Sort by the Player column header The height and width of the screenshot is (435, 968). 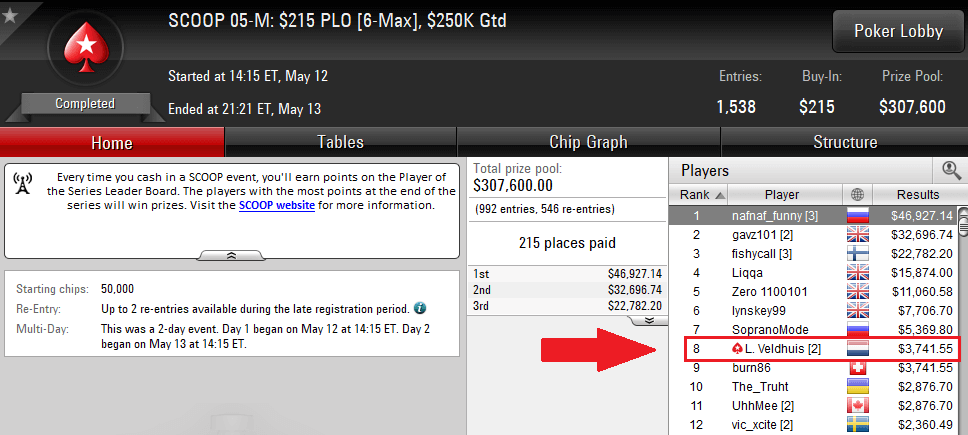[x=785, y=194]
